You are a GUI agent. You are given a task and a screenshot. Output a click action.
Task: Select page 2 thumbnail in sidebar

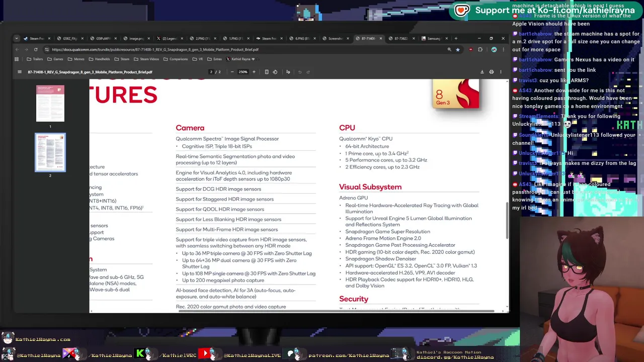point(50,152)
